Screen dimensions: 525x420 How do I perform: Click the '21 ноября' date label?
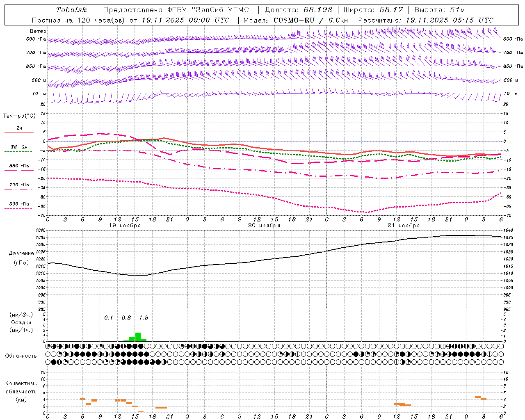pyautogui.click(x=404, y=226)
